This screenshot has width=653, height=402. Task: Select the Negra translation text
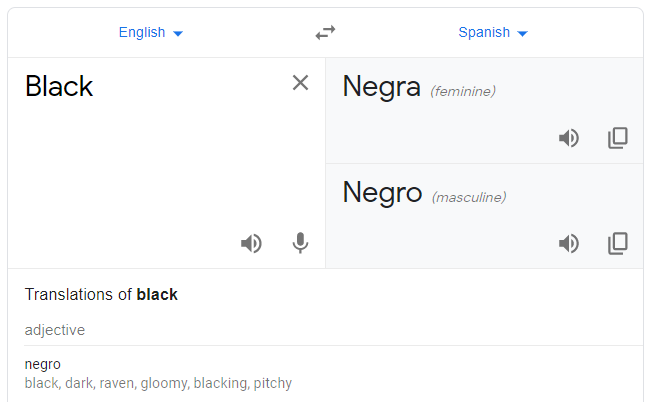381,87
